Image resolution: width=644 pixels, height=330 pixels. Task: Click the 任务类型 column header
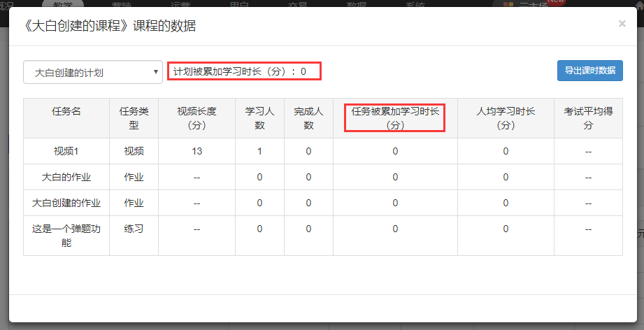point(134,118)
